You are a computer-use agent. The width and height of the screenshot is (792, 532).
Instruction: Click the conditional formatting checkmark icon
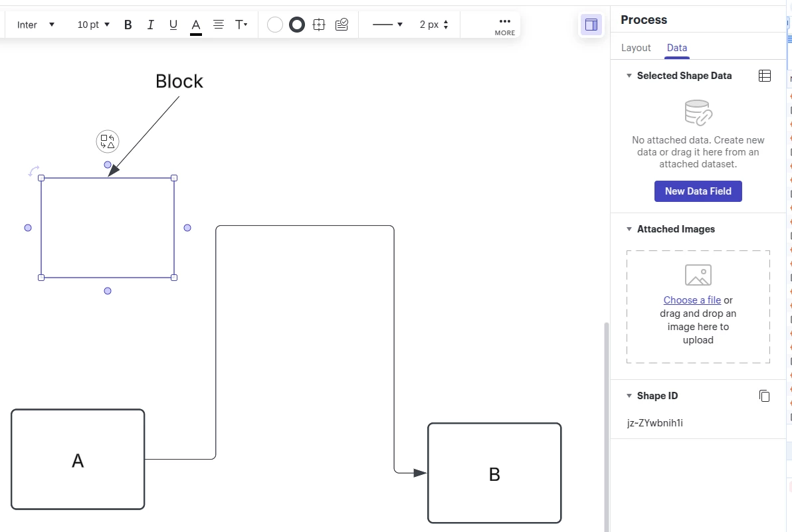(x=342, y=24)
